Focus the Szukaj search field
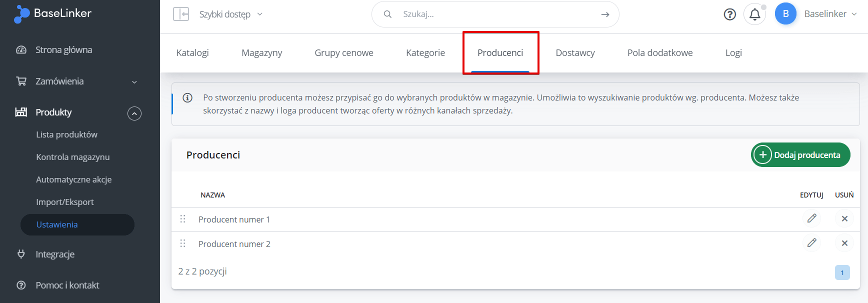The image size is (868, 303). coord(495,14)
